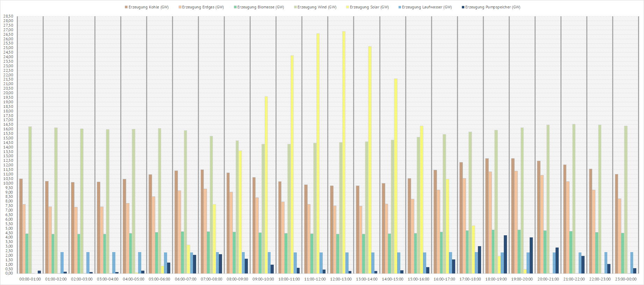Click the yellow Solar legend color square
The image size is (644, 285).
[x=348, y=7]
